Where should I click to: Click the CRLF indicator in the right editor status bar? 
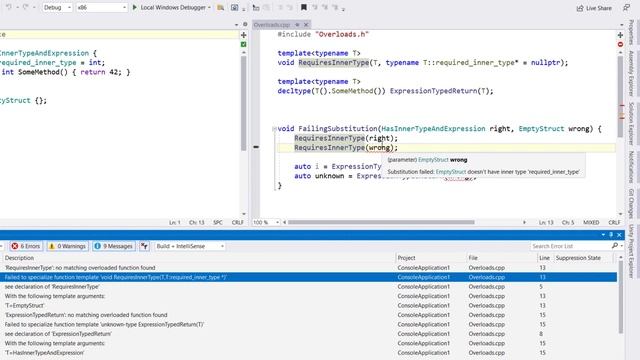[x=614, y=222]
